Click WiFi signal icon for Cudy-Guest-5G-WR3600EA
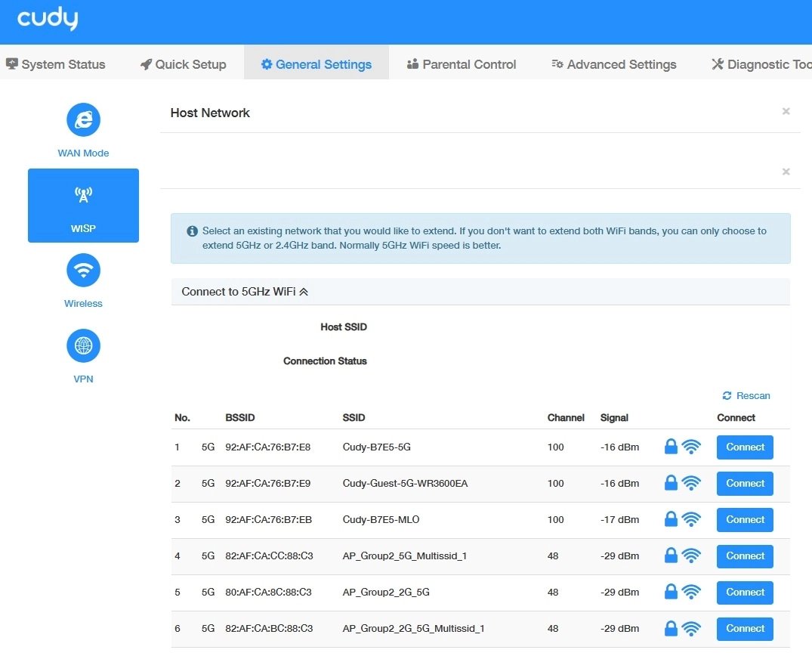The width and height of the screenshot is (812, 653). click(691, 483)
